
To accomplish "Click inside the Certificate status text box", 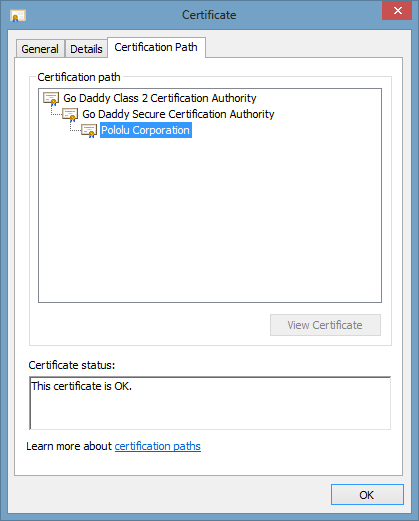I will point(210,403).
